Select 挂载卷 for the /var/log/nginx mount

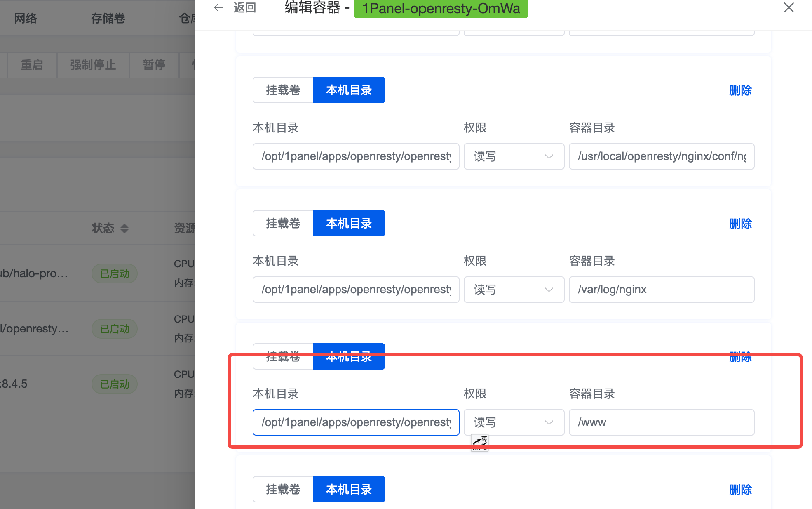click(283, 223)
